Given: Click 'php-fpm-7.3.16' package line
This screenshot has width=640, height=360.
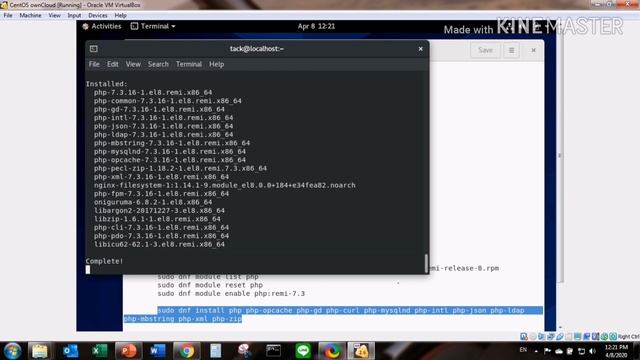Looking at the screenshot, I should (161, 193).
